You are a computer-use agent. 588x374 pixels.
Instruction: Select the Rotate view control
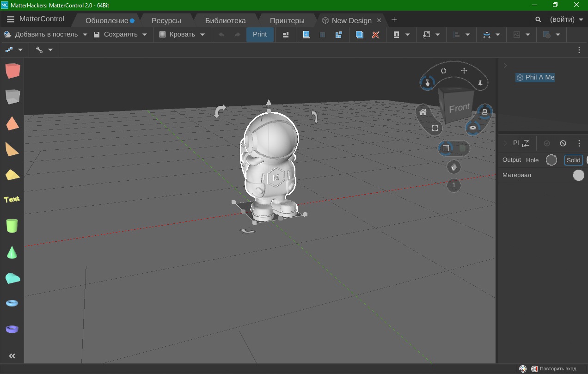tap(444, 71)
